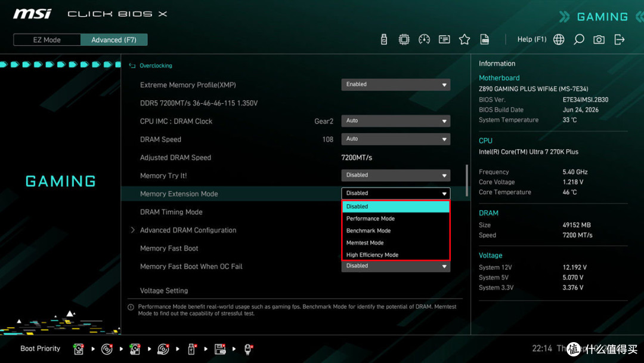Click the Frequency 5.40 GHz value
This screenshot has width=644, height=363.
pyautogui.click(x=575, y=173)
